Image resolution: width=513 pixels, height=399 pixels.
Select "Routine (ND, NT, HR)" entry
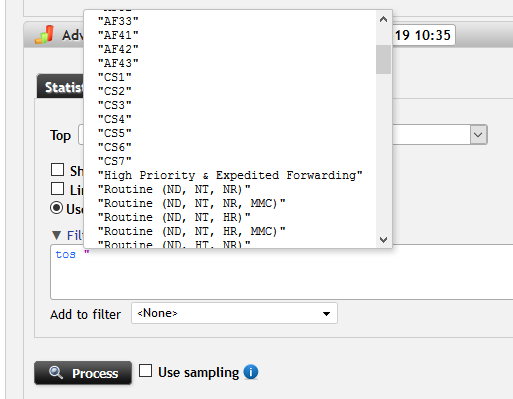click(x=174, y=217)
